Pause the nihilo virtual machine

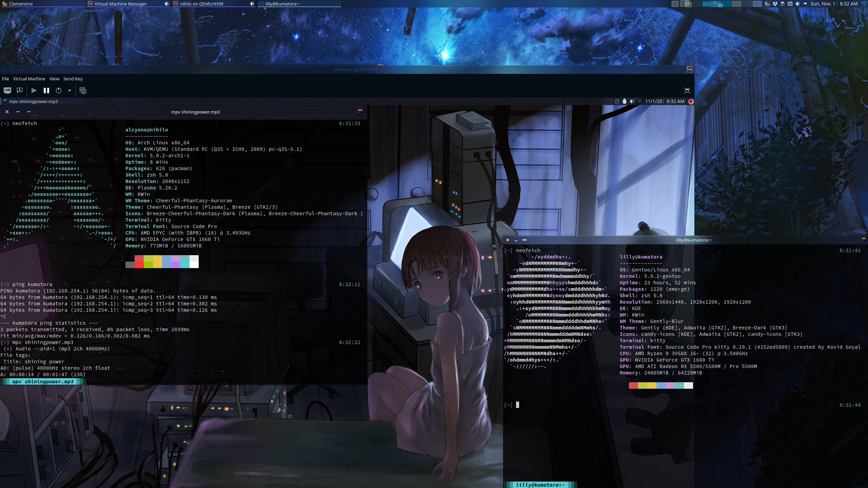tap(46, 90)
